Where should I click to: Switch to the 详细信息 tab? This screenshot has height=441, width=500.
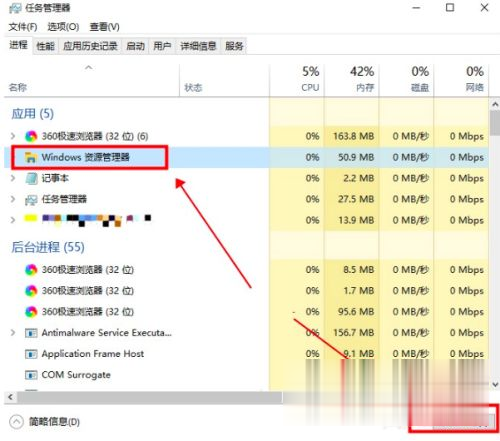(198, 46)
